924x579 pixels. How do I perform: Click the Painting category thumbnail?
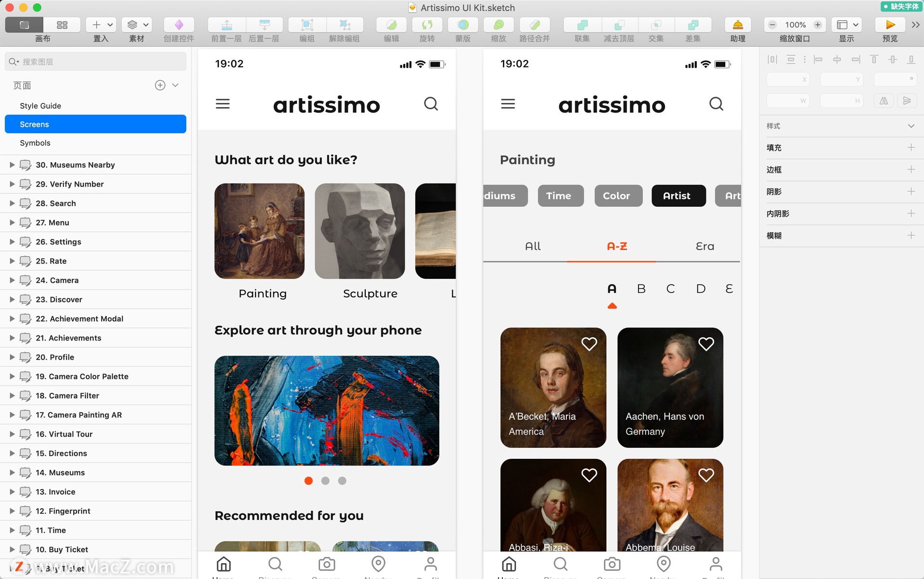(259, 231)
